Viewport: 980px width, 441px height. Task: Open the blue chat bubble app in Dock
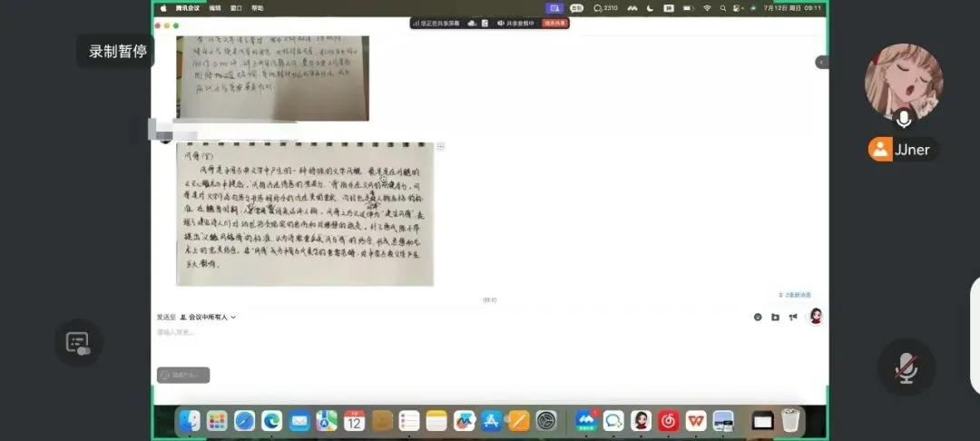[x=613, y=421]
